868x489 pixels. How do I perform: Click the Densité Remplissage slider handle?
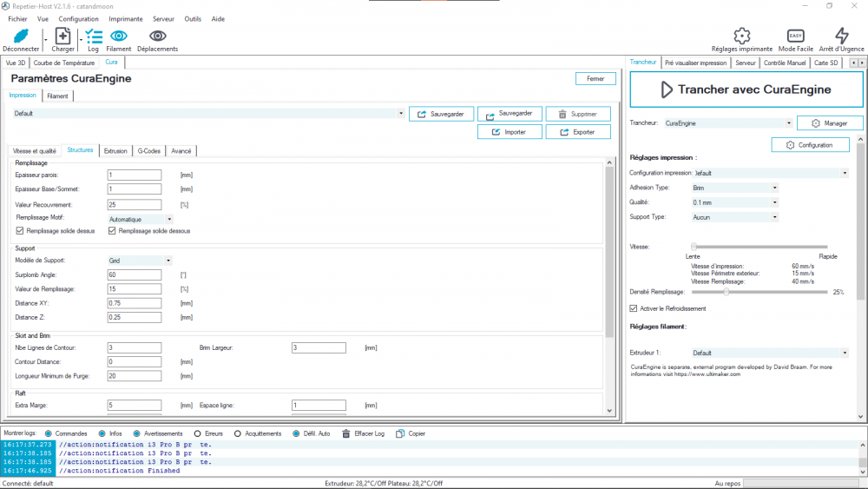[x=726, y=292]
